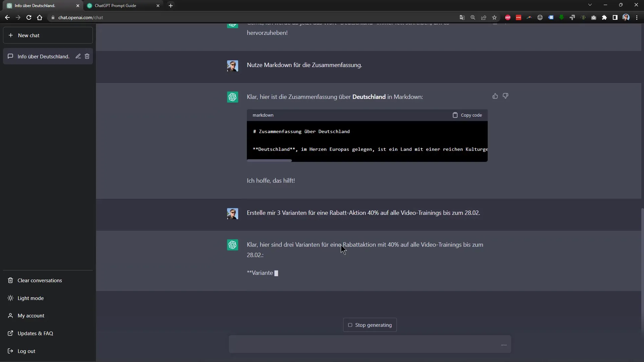Select the 'Info über Deutschland.' conversation
This screenshot has width=644, height=362.
click(43, 56)
